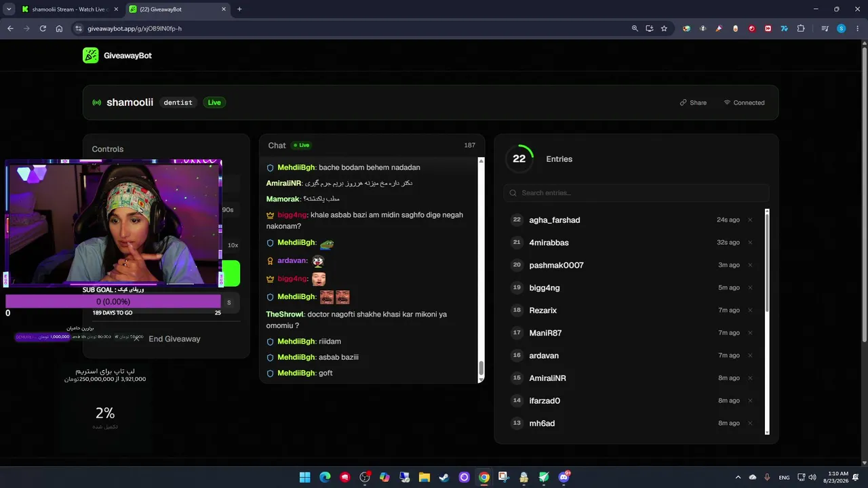Click the GiveawayBot logo icon

click(90, 56)
